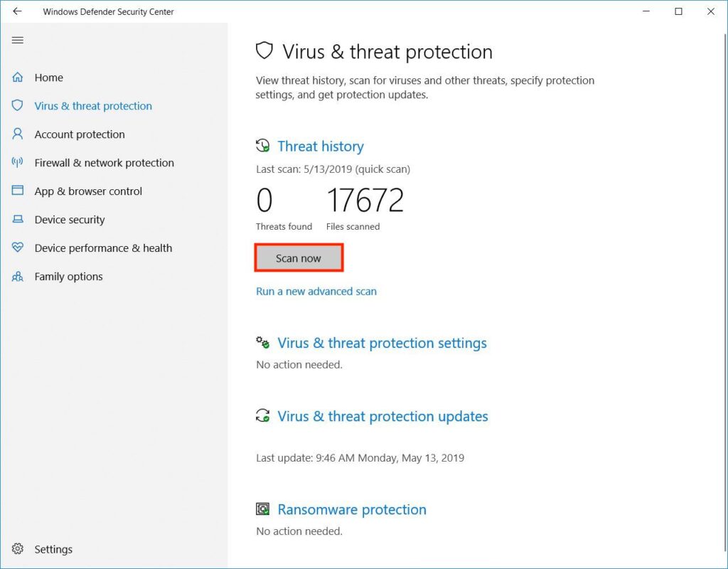Image resolution: width=728 pixels, height=569 pixels.
Task: Click the Device performance heart icon
Action: [x=18, y=248]
